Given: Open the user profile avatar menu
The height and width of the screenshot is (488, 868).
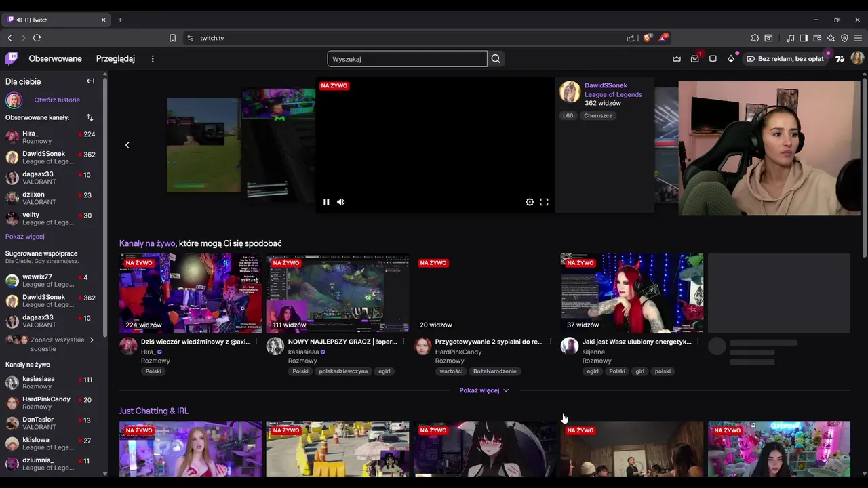Looking at the screenshot, I should [857, 59].
